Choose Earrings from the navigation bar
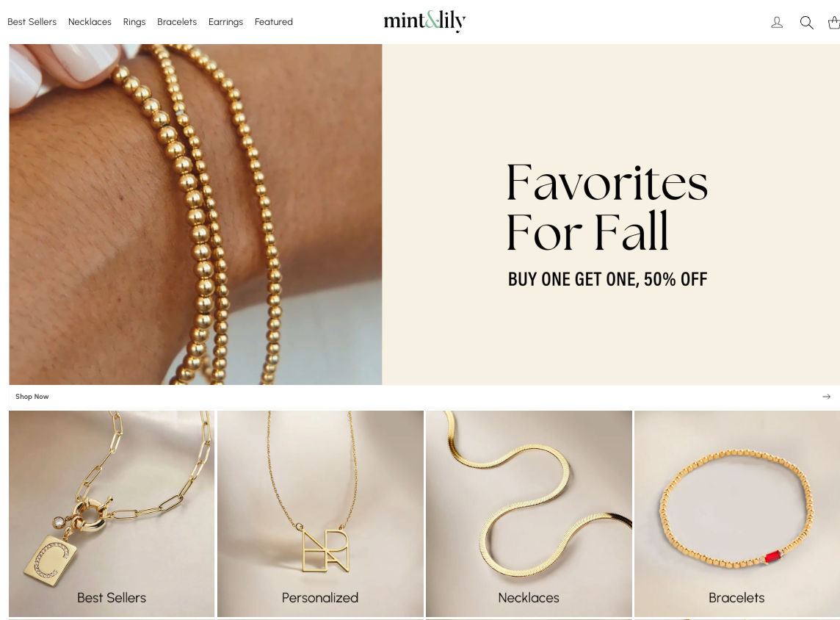Viewport: 840px width, 620px height. pyautogui.click(x=225, y=22)
